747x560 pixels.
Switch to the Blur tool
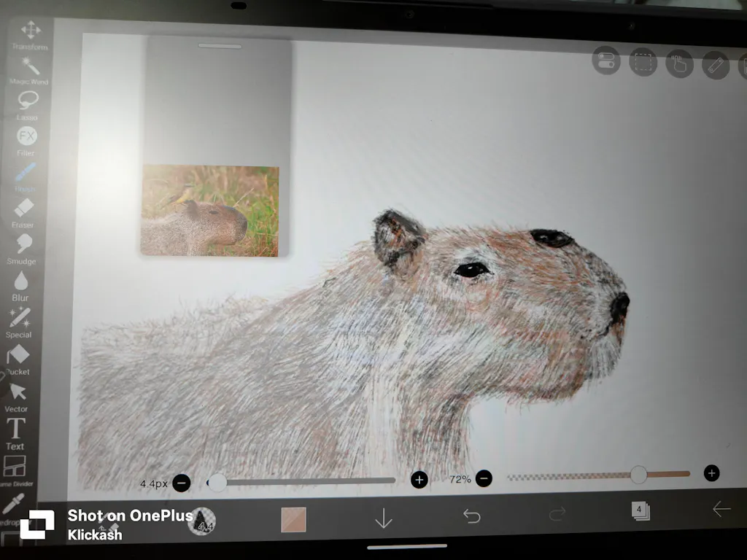tap(20, 281)
